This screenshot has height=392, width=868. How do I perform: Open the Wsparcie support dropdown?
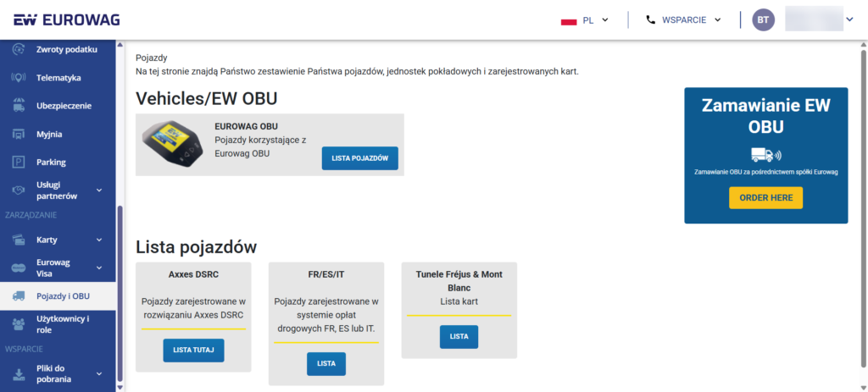[x=684, y=20]
